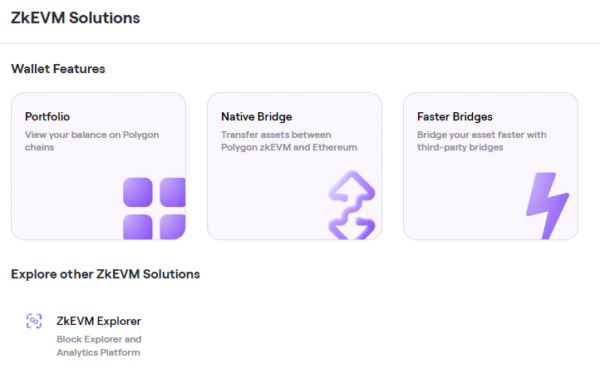Viewport: 600px width, 374px height.
Task: Click 'Explore other ZkEVM Solutions' heading
Action: (x=106, y=274)
